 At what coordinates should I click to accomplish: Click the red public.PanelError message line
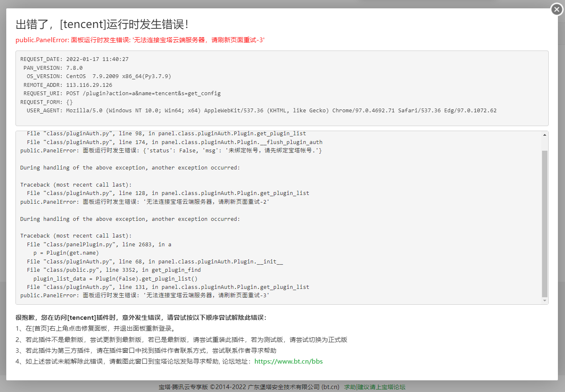point(140,40)
